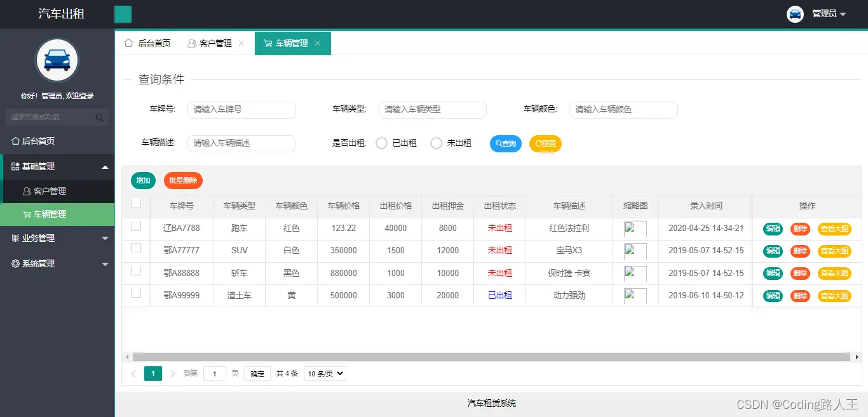The height and width of the screenshot is (417, 868).
Task: Open 车辆管理 in the sidebar
Action: pyautogui.click(x=57, y=214)
